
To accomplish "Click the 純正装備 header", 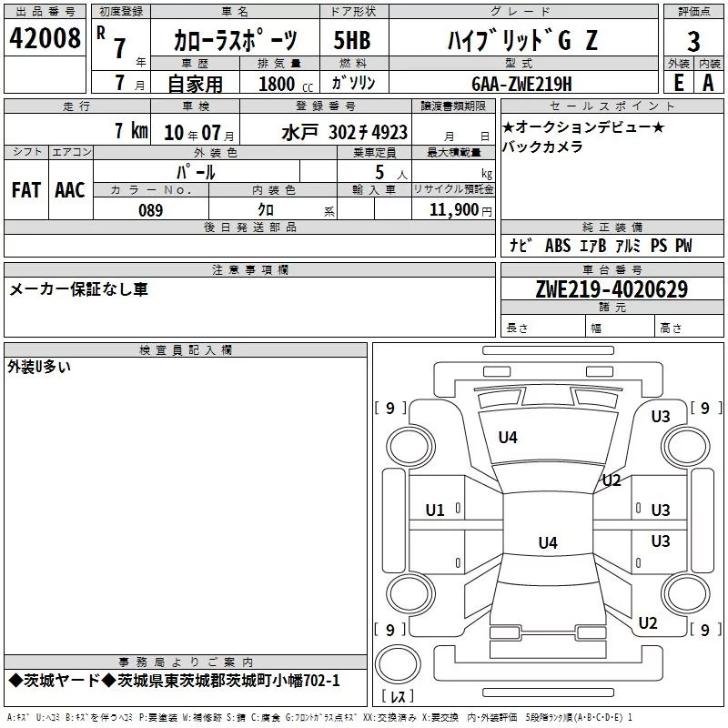I will click(x=612, y=227).
